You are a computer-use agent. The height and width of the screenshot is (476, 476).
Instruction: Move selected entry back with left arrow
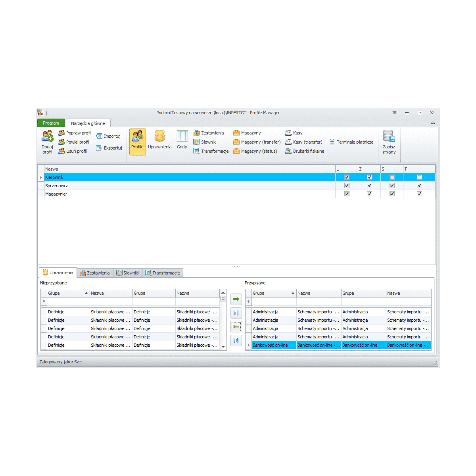click(x=236, y=326)
